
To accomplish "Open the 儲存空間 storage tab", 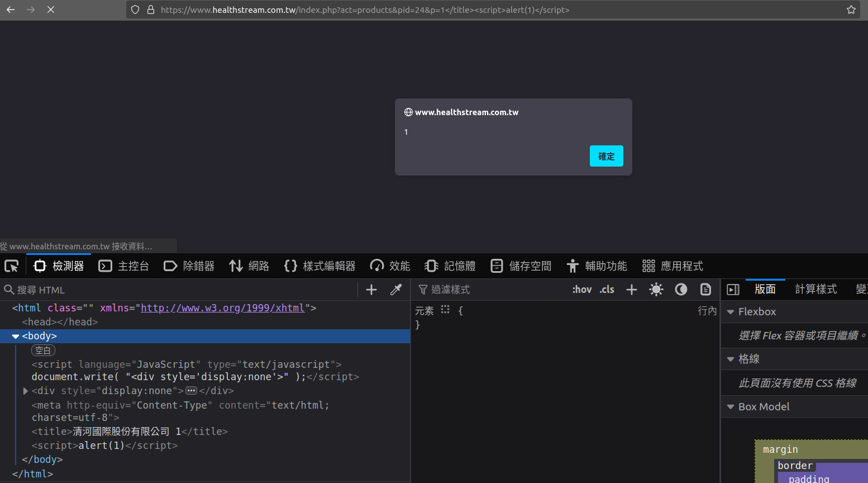I will 521,266.
